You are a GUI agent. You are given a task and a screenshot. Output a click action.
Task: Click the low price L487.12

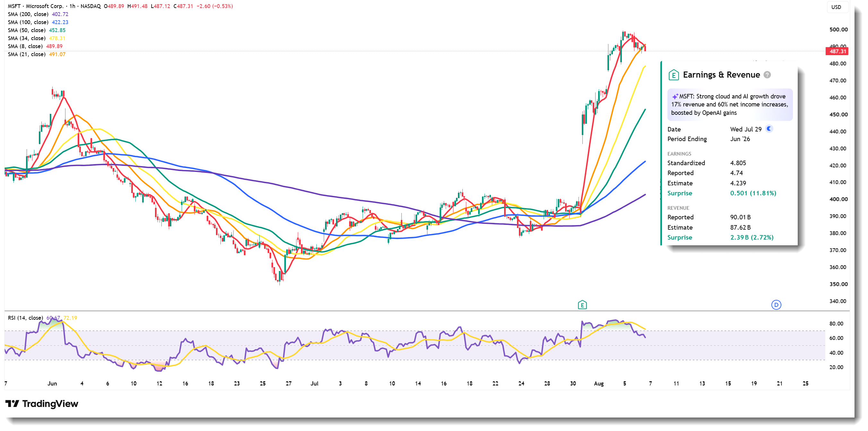[160, 6]
